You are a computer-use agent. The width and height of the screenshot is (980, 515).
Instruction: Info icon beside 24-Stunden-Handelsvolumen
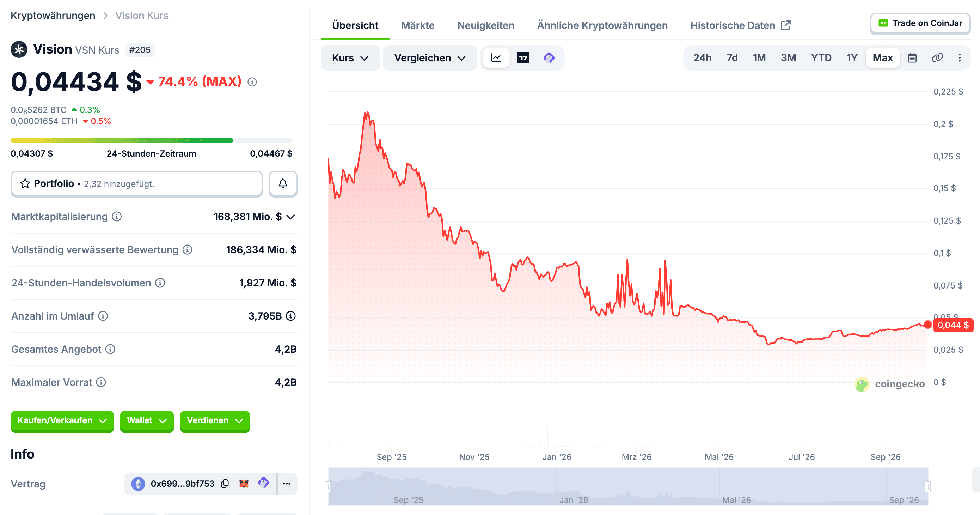click(x=160, y=283)
